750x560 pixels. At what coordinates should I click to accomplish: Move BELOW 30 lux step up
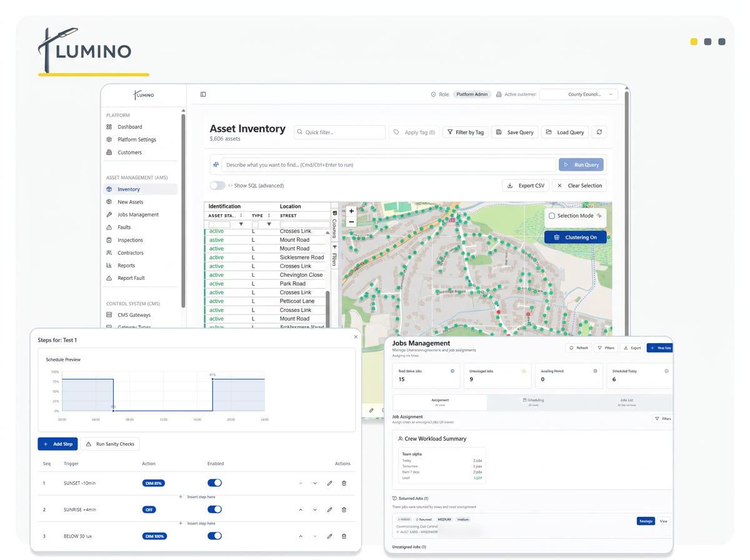point(301,536)
